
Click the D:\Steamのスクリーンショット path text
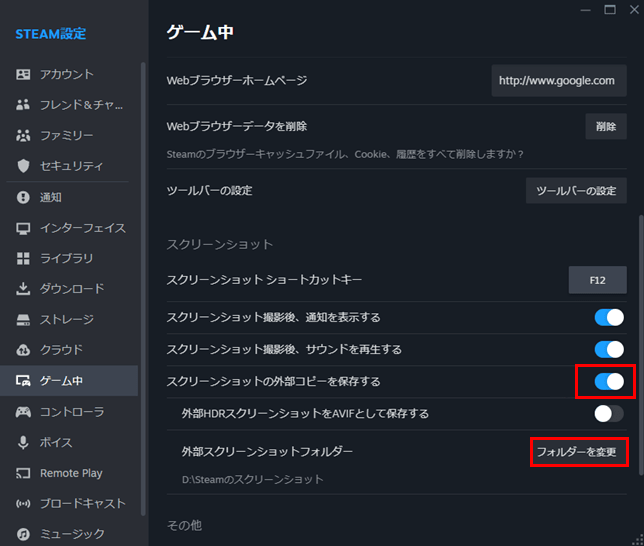point(253,479)
